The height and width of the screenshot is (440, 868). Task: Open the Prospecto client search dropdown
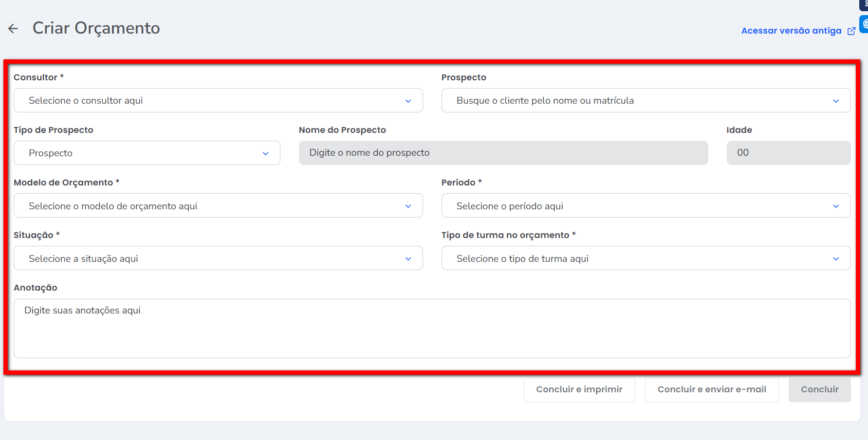tap(646, 101)
